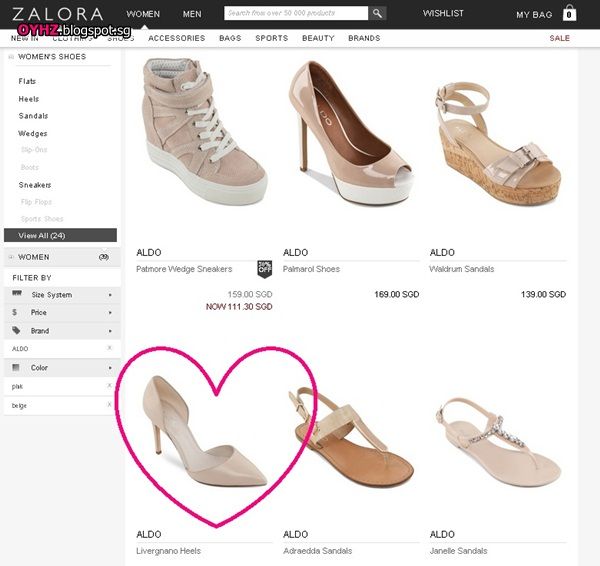Open the Bags menu
This screenshot has width=600, height=566.
tap(230, 38)
